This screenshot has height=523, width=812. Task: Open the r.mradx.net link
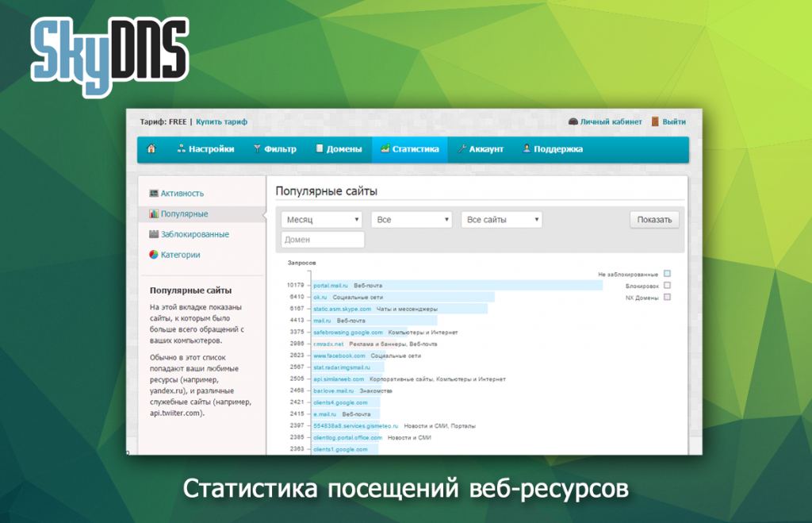pos(328,344)
